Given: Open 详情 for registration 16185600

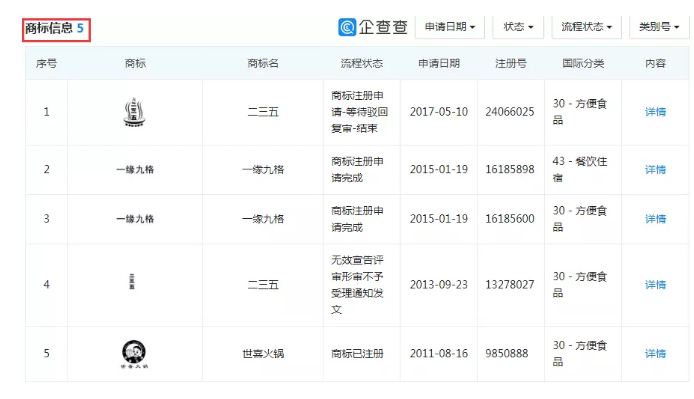Looking at the screenshot, I should click(x=655, y=219).
